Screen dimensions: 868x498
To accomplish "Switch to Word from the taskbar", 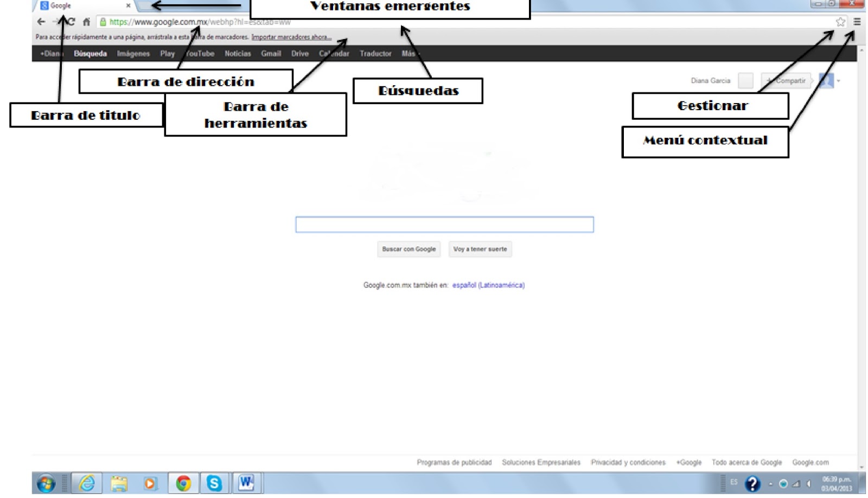I will point(246,482).
